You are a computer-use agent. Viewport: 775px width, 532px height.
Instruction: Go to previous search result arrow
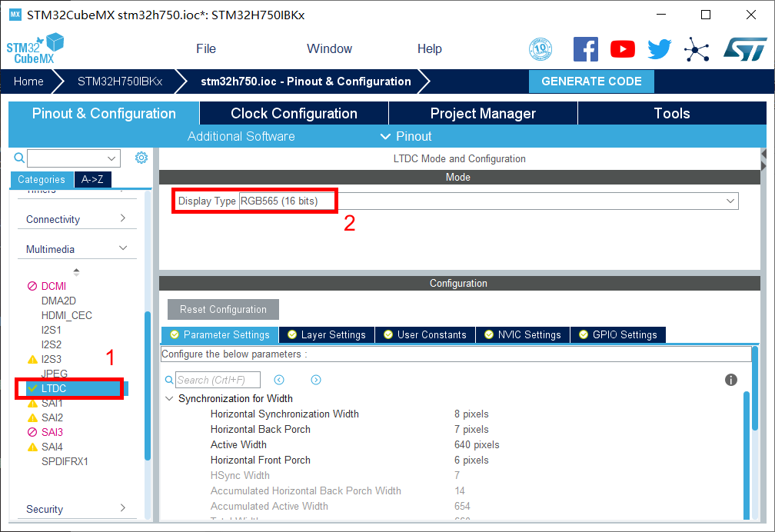pyautogui.click(x=279, y=380)
